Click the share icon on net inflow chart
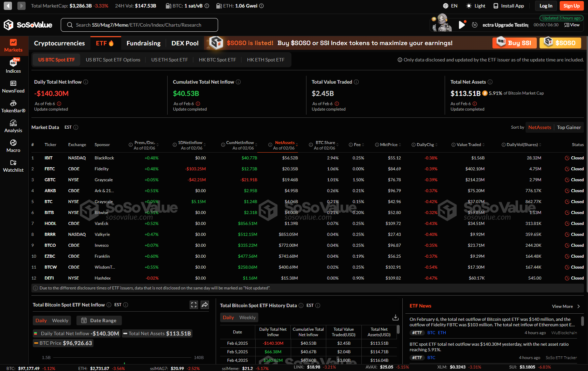The image size is (588, 371). coord(205,305)
